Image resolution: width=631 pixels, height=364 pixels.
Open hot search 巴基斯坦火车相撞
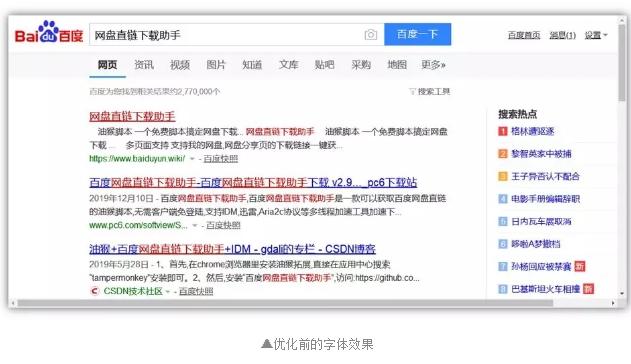[545, 289]
